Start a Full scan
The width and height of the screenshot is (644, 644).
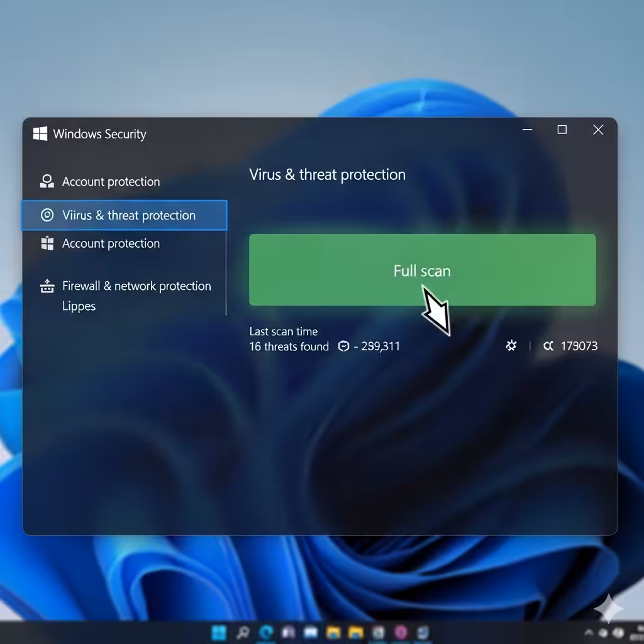tap(422, 270)
